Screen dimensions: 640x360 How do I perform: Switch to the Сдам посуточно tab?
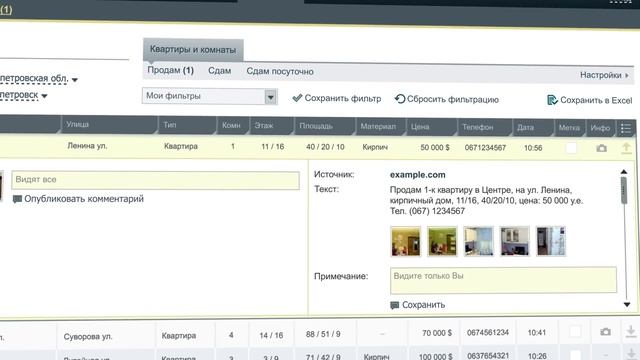point(280,71)
